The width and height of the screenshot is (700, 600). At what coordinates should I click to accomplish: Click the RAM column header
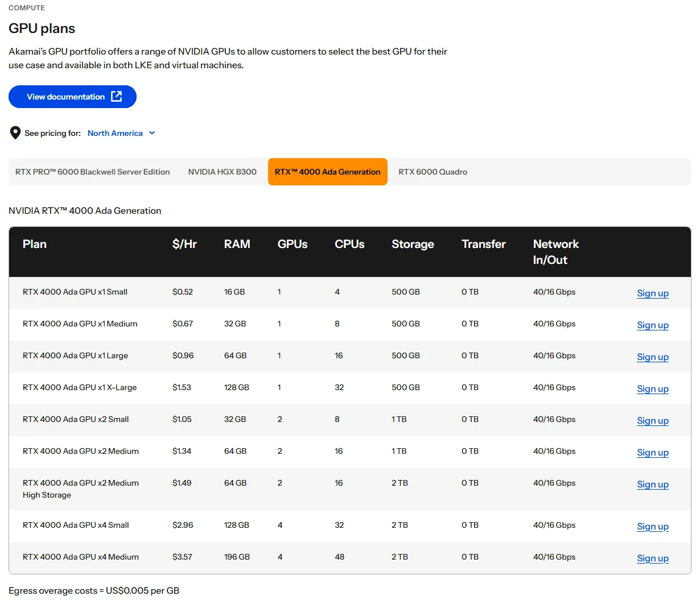click(x=237, y=244)
